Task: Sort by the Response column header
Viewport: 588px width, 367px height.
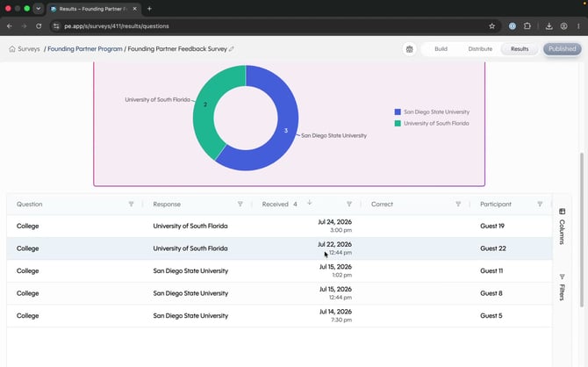Action: tap(167, 205)
